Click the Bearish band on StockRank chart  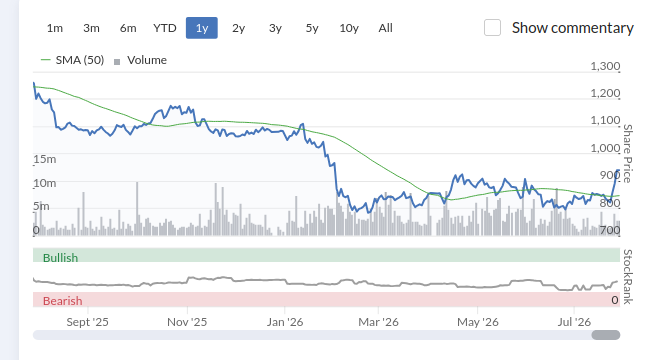[326, 300]
